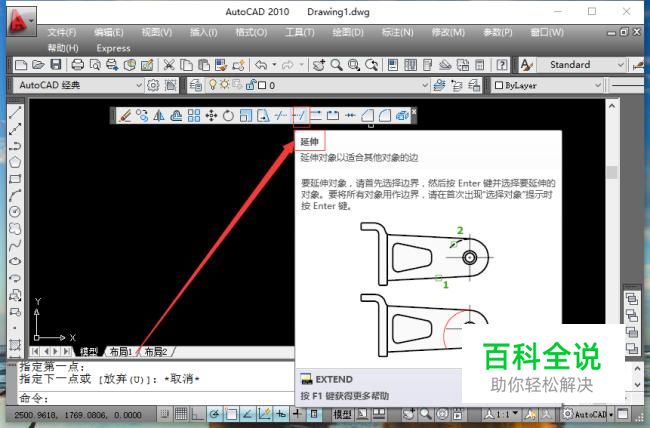Image resolution: width=650 pixels, height=428 pixels.
Task: Select the Chamfer tool
Action: (x=367, y=115)
